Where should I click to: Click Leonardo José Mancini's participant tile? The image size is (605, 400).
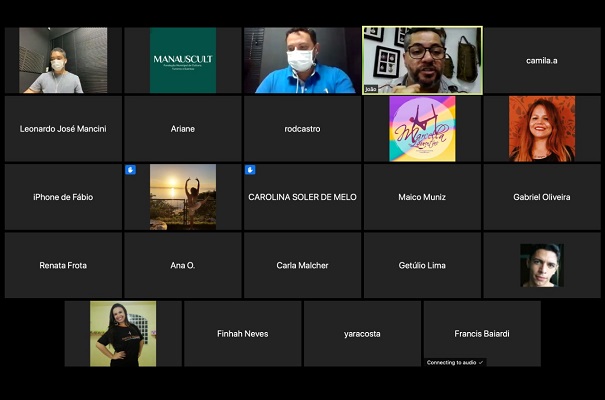click(x=63, y=128)
